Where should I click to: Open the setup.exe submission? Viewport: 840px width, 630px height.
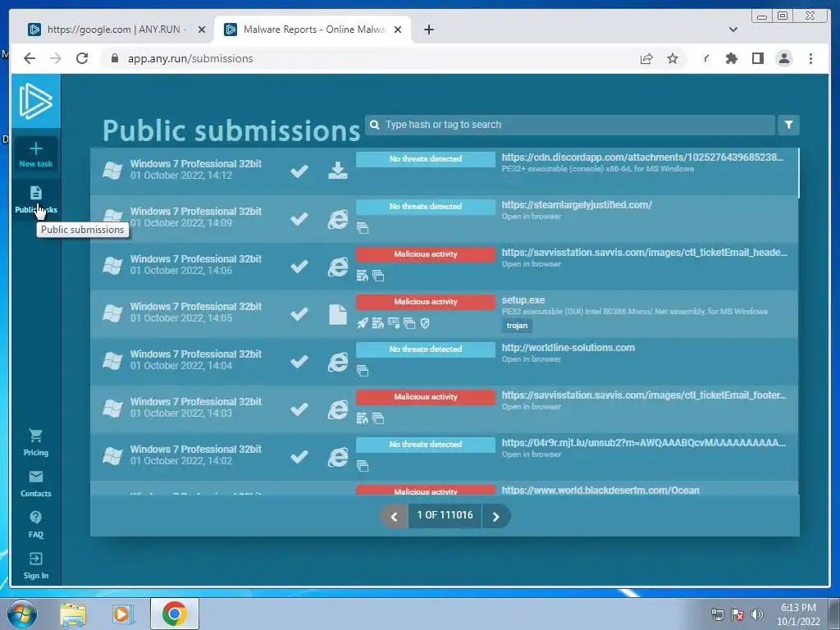[523, 300]
